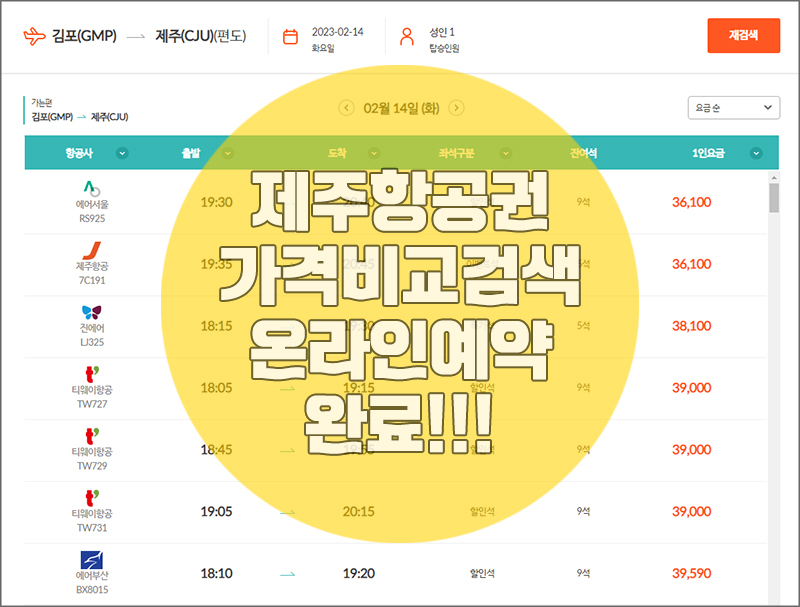Click the 20:15 arrival time of TW731
The image size is (800, 607).
click(x=358, y=511)
